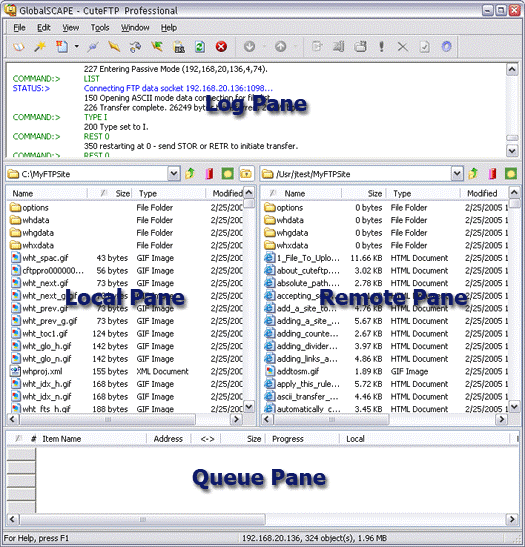Sort remote pane by Name column
This screenshot has width=525, height=547.
click(301, 193)
